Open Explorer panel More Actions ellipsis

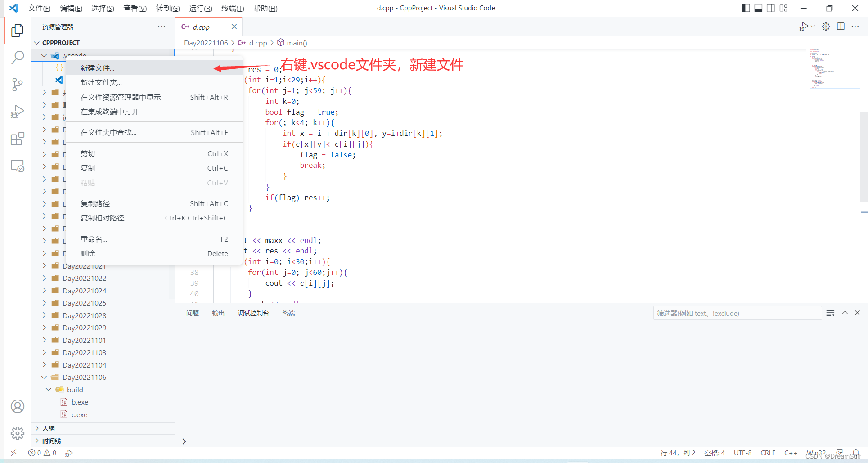click(x=162, y=27)
